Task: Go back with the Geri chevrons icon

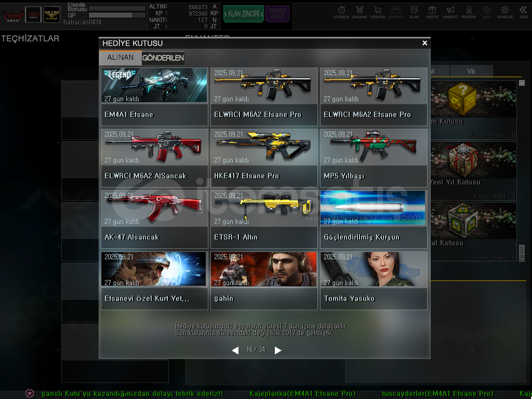Action: (524, 12)
